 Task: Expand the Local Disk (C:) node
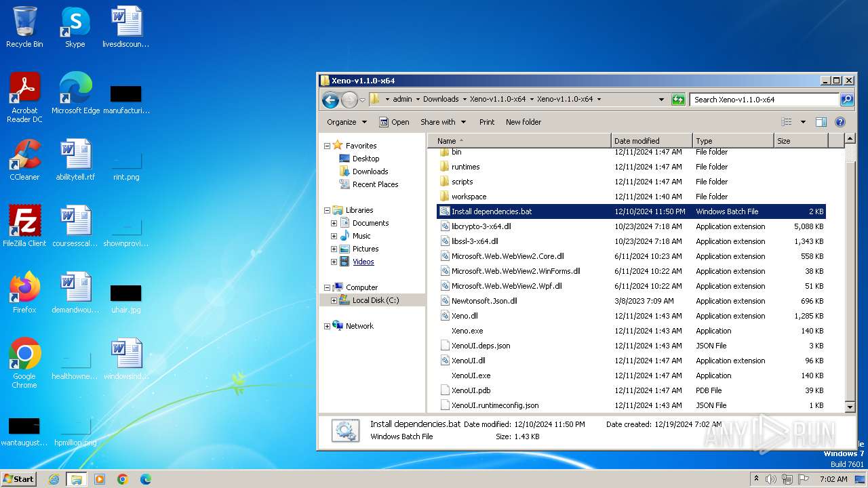(334, 300)
